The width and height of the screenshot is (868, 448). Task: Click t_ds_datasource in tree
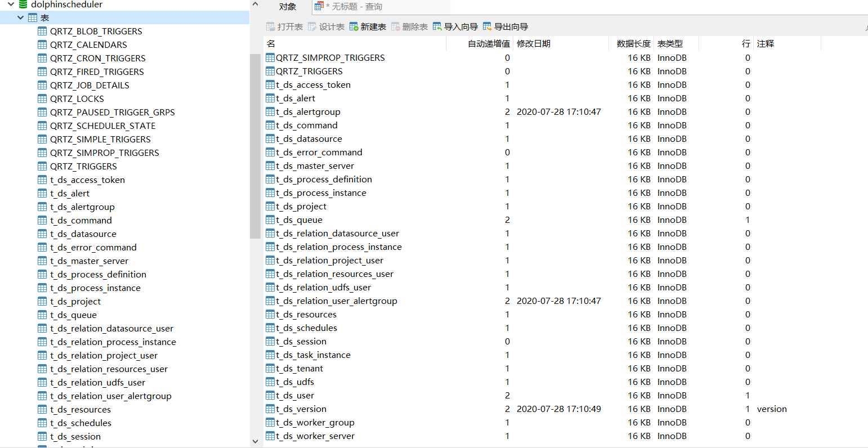coord(83,234)
